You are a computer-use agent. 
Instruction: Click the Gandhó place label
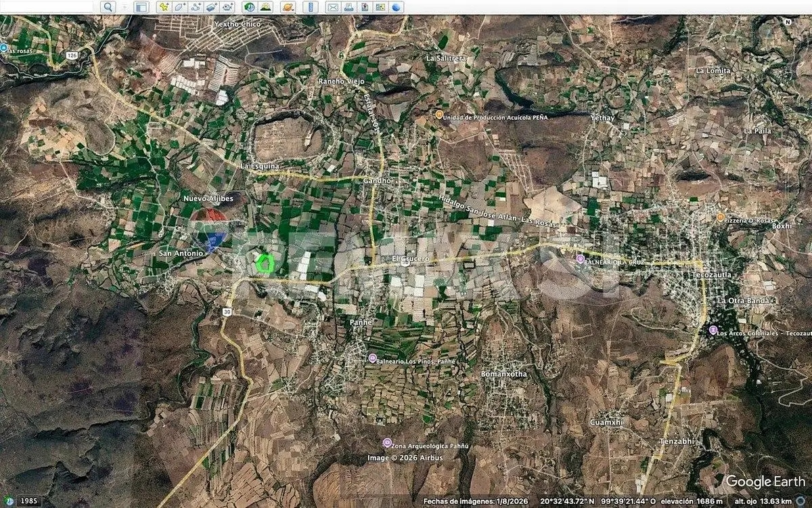[378, 181]
